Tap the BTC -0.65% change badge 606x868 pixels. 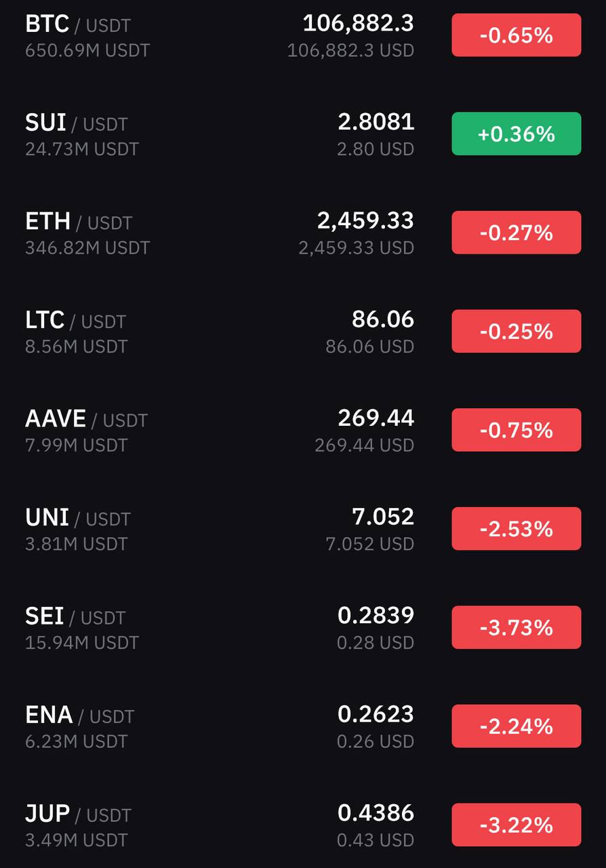coord(517,35)
